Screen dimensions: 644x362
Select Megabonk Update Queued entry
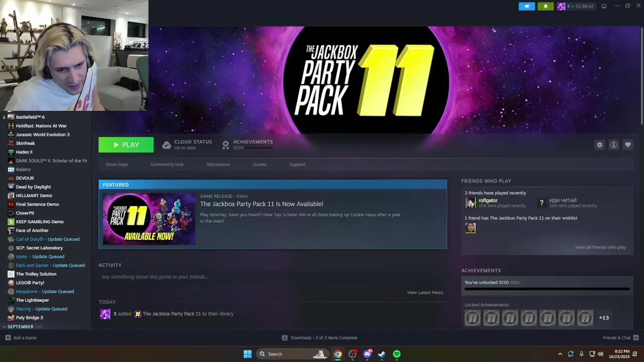click(45, 292)
